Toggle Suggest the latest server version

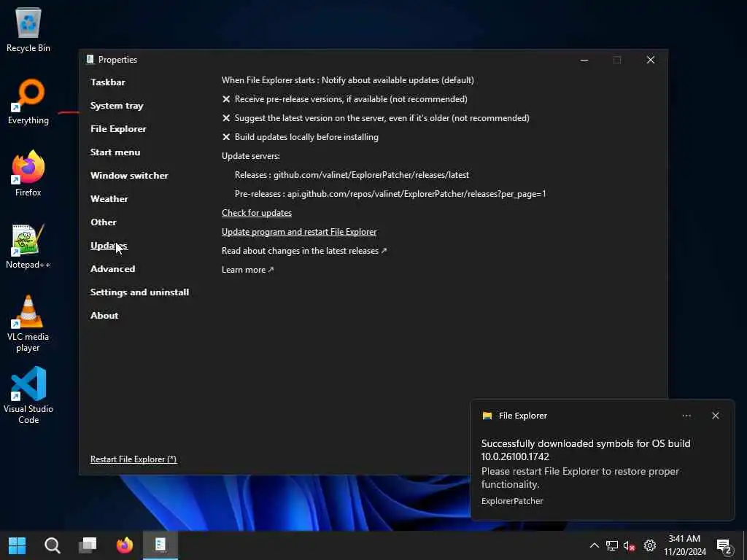376,118
